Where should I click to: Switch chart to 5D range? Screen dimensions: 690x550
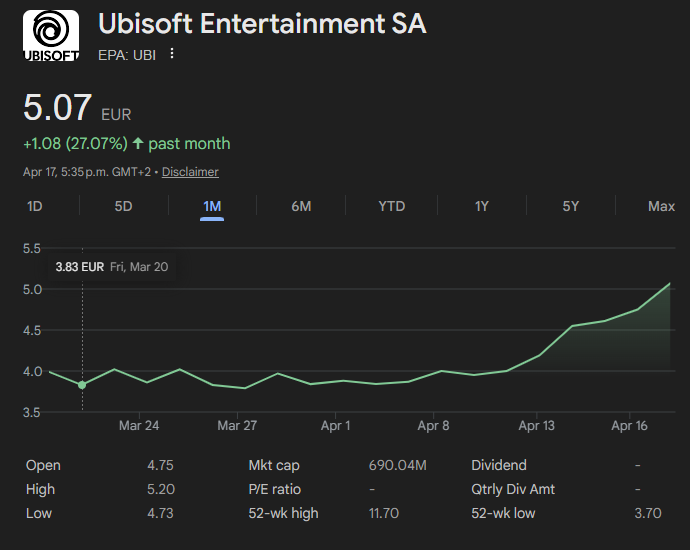click(123, 206)
